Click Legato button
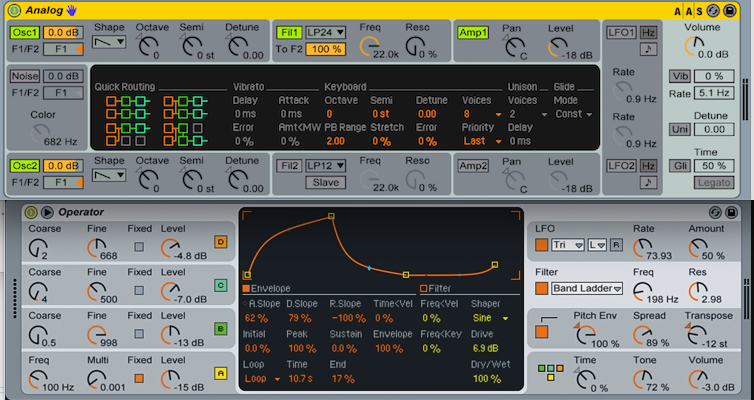Image resolution: width=754 pixels, height=400 pixels. 714,182
